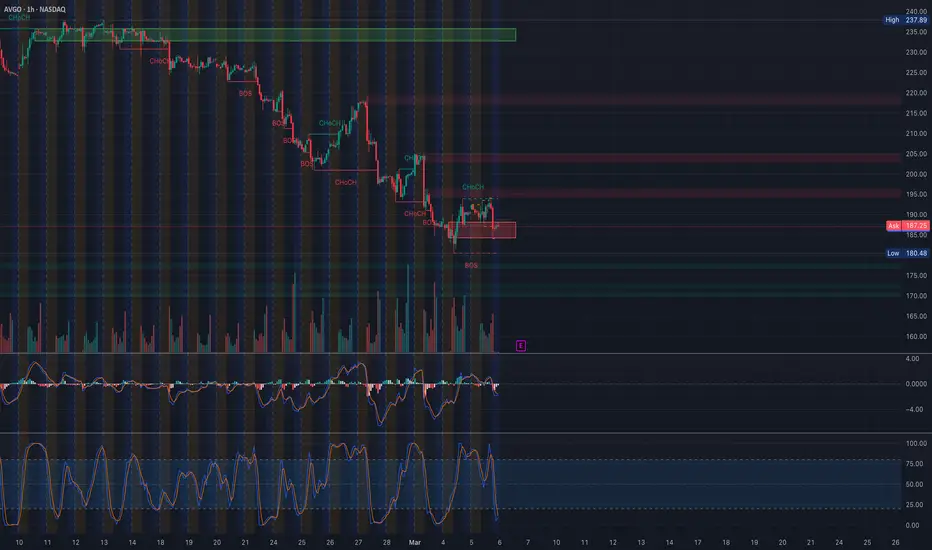The height and width of the screenshot is (550, 932).
Task: Click the 7 date axis label
Action: pyautogui.click(x=528, y=542)
